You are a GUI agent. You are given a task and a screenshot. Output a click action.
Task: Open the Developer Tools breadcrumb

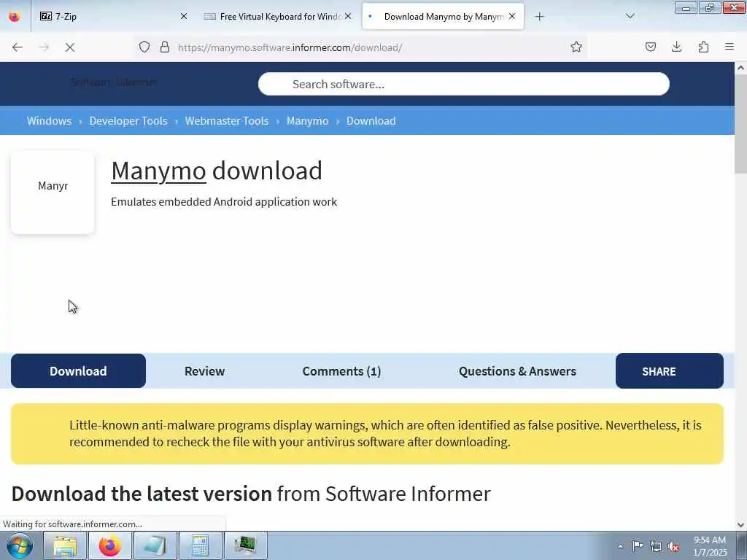click(x=128, y=121)
